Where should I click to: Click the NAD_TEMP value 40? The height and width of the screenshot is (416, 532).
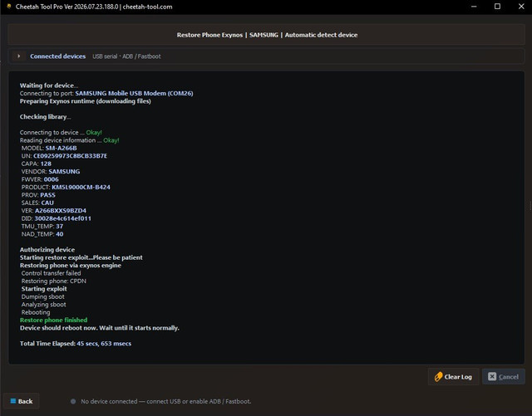click(x=60, y=234)
